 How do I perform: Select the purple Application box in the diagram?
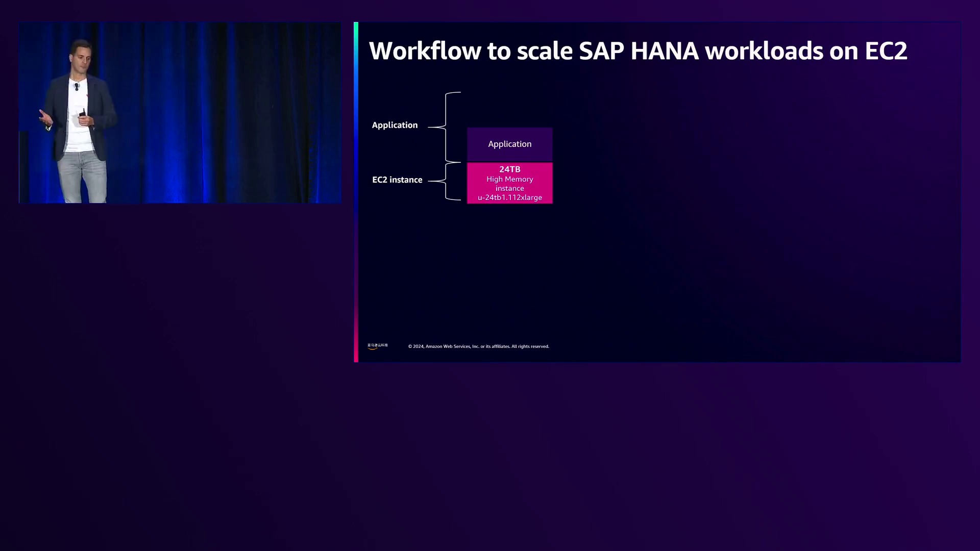[510, 144]
